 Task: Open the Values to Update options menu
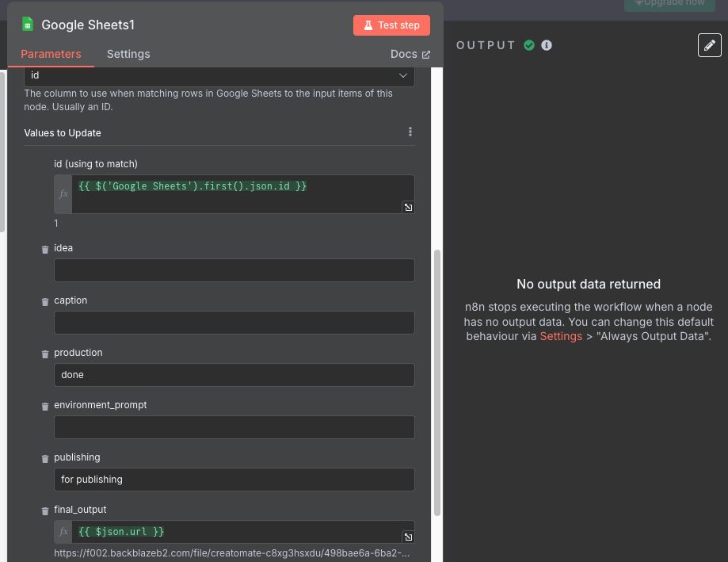click(410, 132)
